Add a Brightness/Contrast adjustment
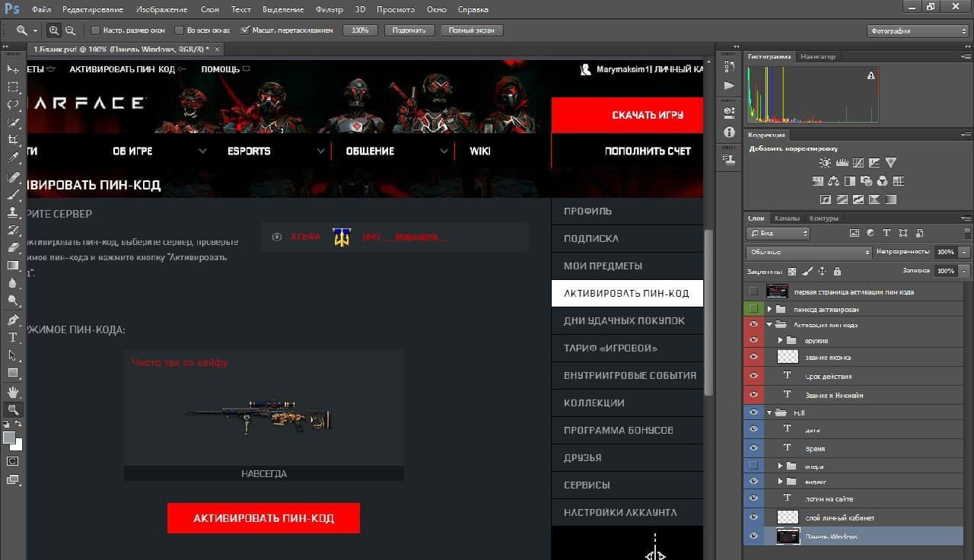The image size is (974, 560). tap(825, 162)
